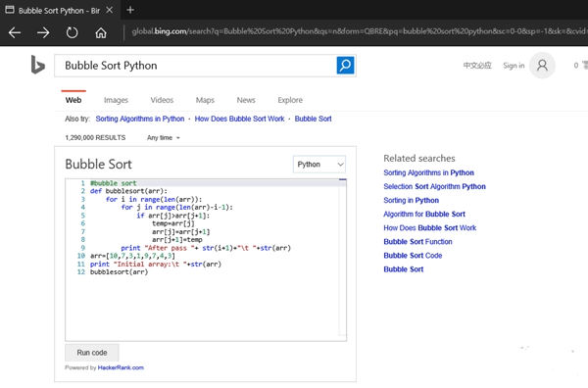Image resolution: width=588 pixels, height=388 pixels.
Task: Go to the News tab
Action: (x=246, y=100)
